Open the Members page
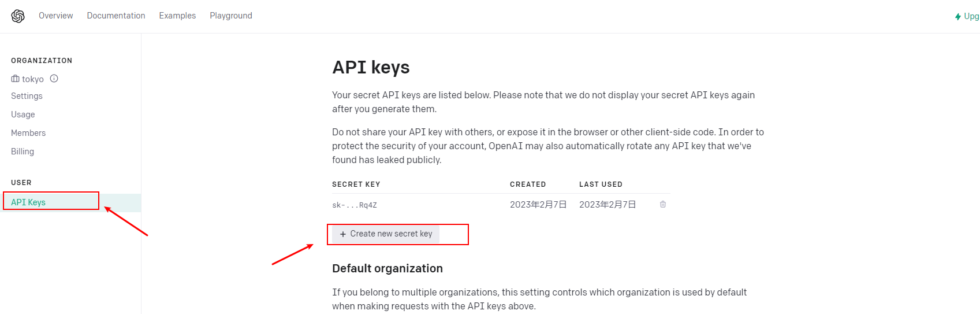 coord(28,133)
